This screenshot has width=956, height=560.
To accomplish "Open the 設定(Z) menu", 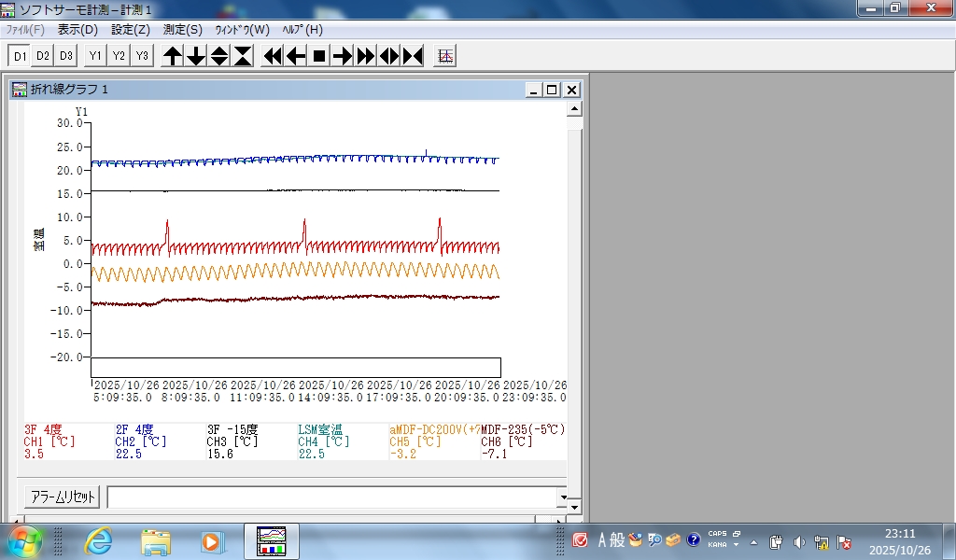I will coord(131,29).
